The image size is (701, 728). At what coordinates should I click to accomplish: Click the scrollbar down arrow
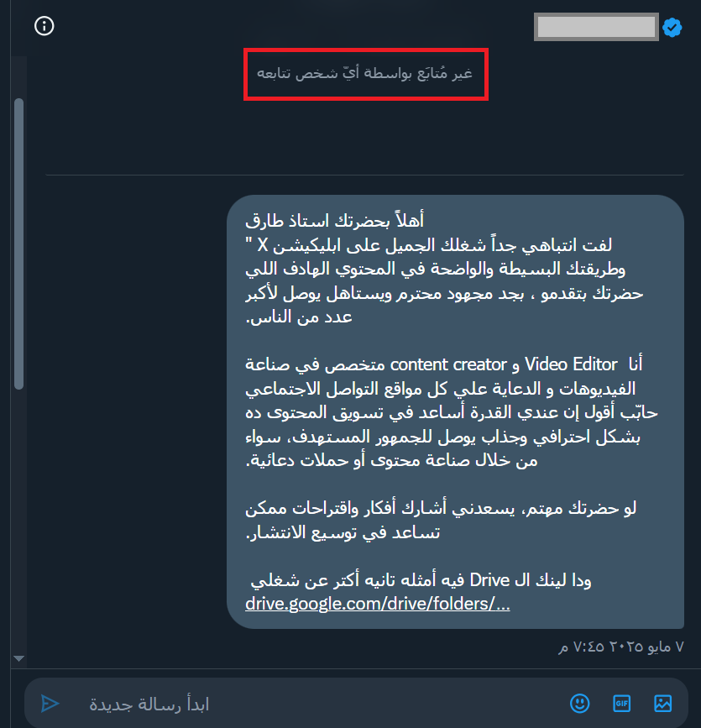pyautogui.click(x=19, y=658)
